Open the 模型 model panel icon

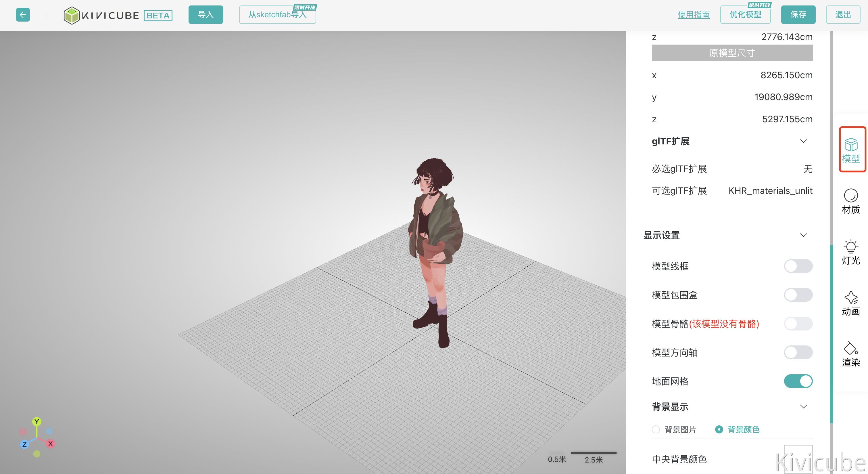coord(851,150)
